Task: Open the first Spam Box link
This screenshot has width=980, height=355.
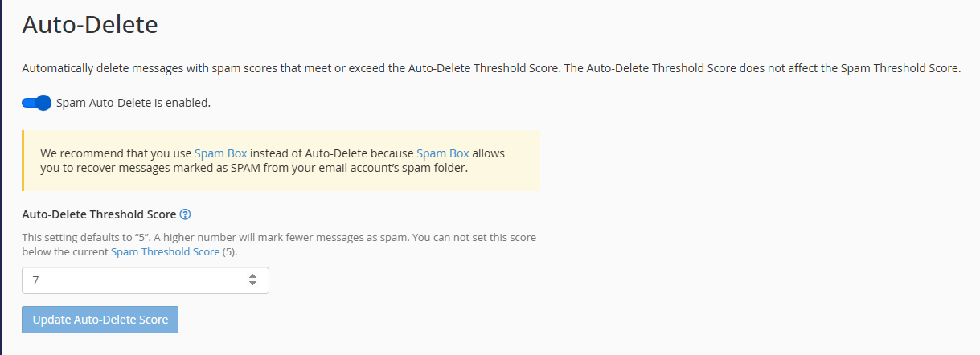Action: pyautogui.click(x=220, y=153)
